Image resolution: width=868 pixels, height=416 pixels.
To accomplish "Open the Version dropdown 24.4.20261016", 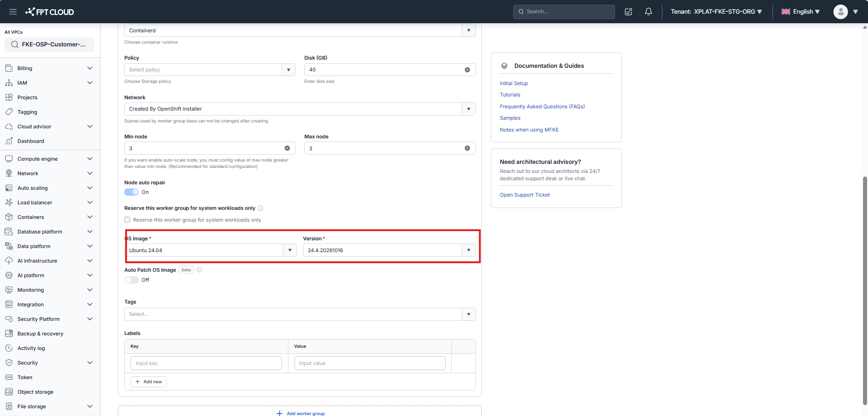I will pyautogui.click(x=389, y=250).
